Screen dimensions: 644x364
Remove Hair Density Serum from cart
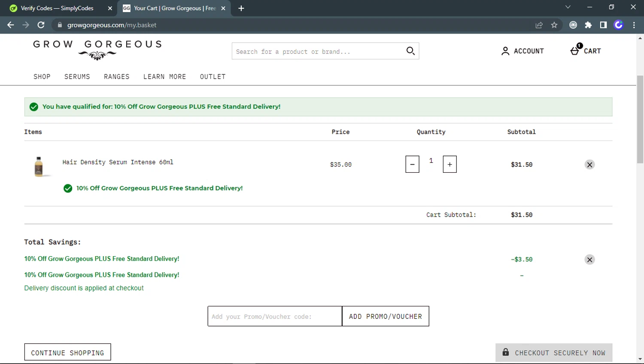[589, 165]
